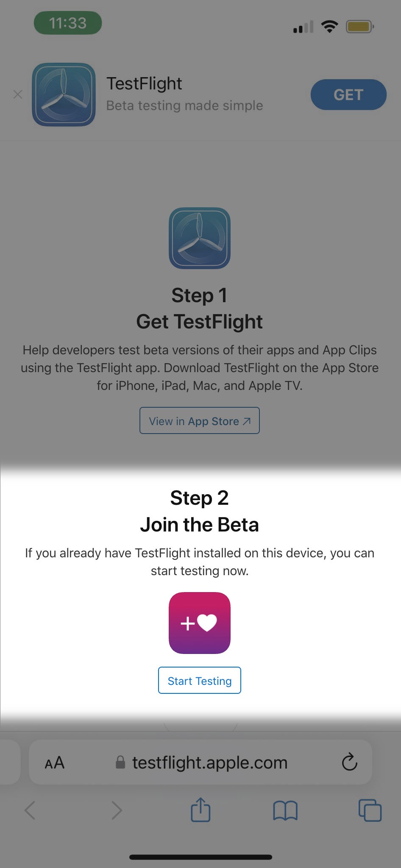Tap GET to download TestFlight
The width and height of the screenshot is (401, 868).
[x=348, y=94]
